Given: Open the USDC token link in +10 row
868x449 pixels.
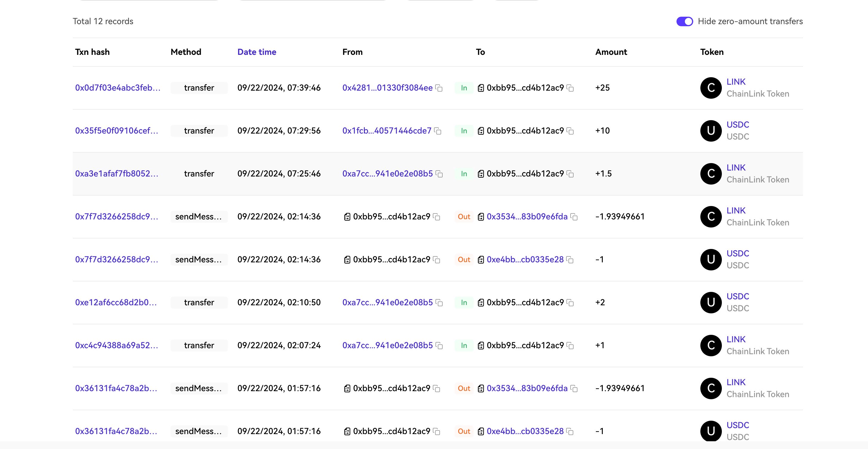Looking at the screenshot, I should pos(738,125).
